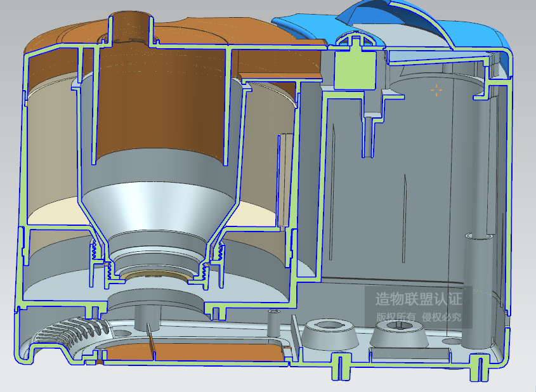Select the small thin post in base

274,323
